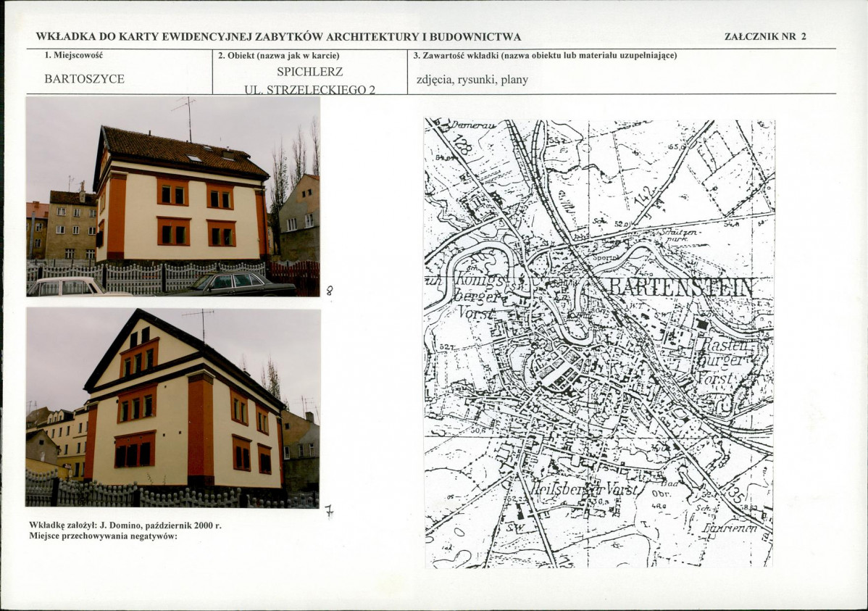Click the SPICHLERZ object name

pos(310,72)
